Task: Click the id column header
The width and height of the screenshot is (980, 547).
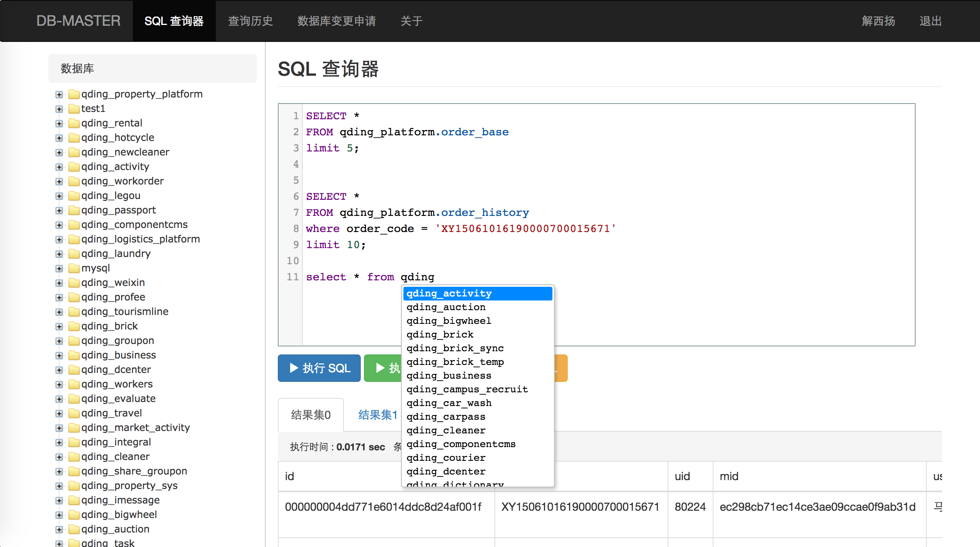Action: pos(289,477)
